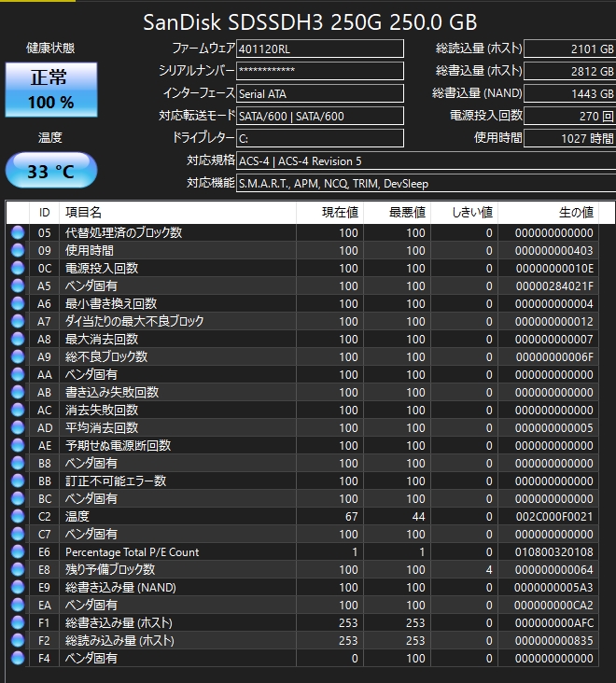Screen dimensions: 616x683
Task: Click the power-on count value 270 回
Action: (x=570, y=116)
